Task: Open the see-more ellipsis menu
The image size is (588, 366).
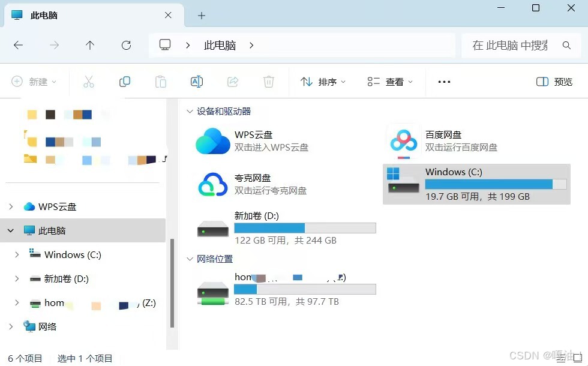Action: [443, 81]
